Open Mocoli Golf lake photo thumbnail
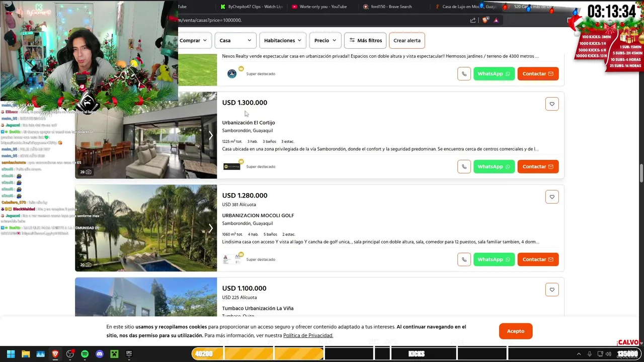 [146, 228]
